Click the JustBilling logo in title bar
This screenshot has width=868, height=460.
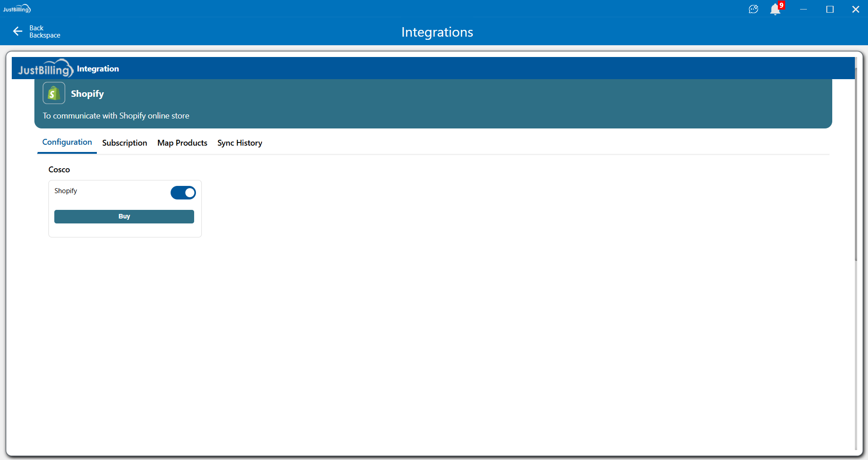click(17, 9)
